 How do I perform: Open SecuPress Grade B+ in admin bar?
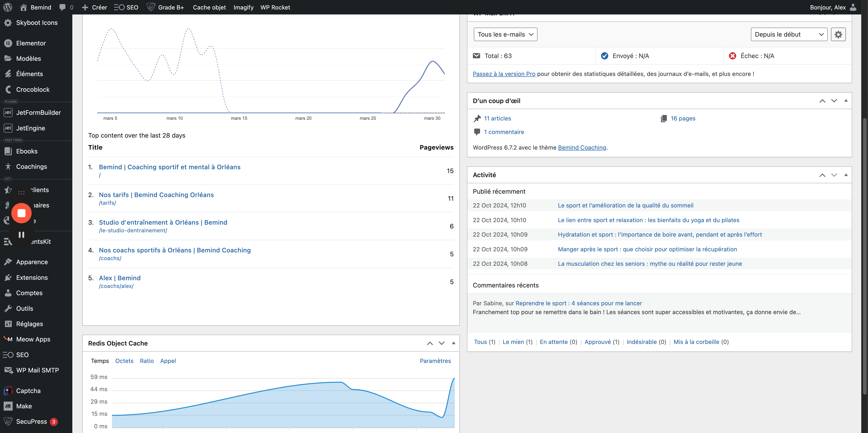click(x=165, y=7)
